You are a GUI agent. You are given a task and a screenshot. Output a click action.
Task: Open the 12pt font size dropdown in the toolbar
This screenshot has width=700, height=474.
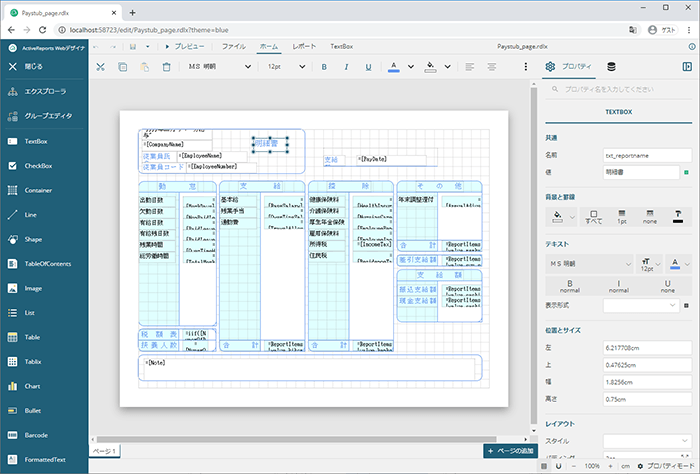tap(286, 67)
